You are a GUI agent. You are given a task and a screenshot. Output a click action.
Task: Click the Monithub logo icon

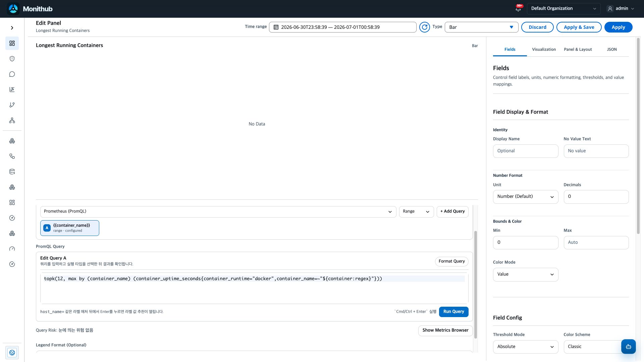point(13,9)
